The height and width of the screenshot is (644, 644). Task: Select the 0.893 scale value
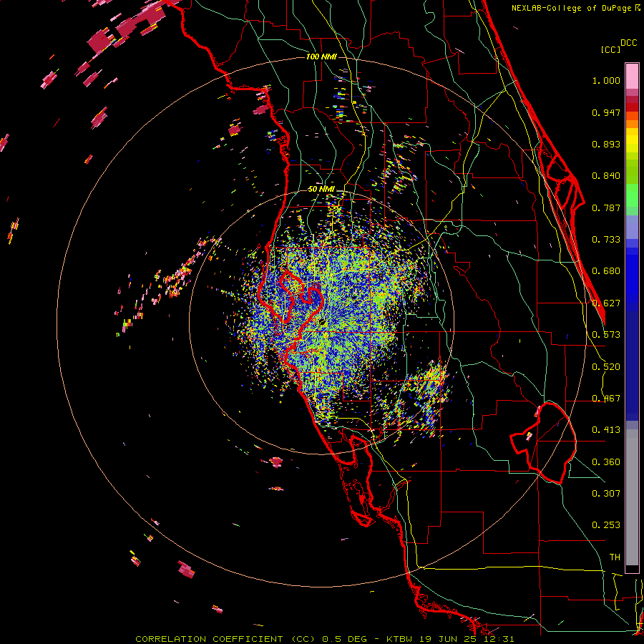point(606,144)
